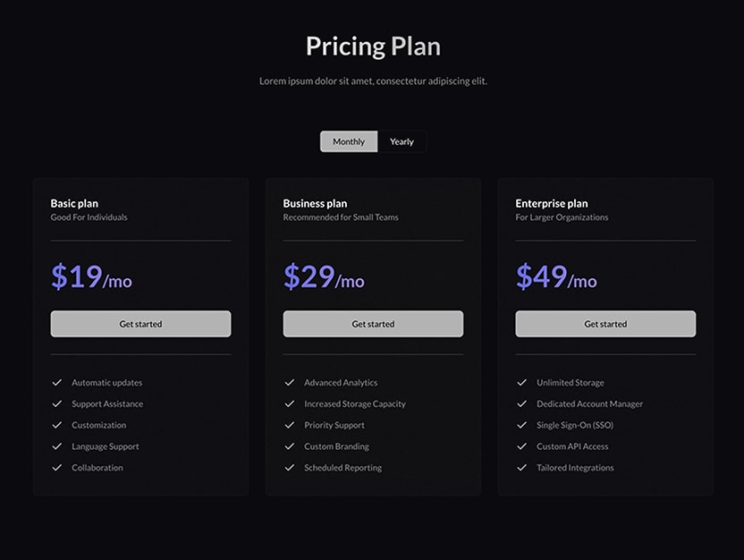744x560 pixels.
Task: Select the Business plan Get started button
Action: (x=372, y=323)
